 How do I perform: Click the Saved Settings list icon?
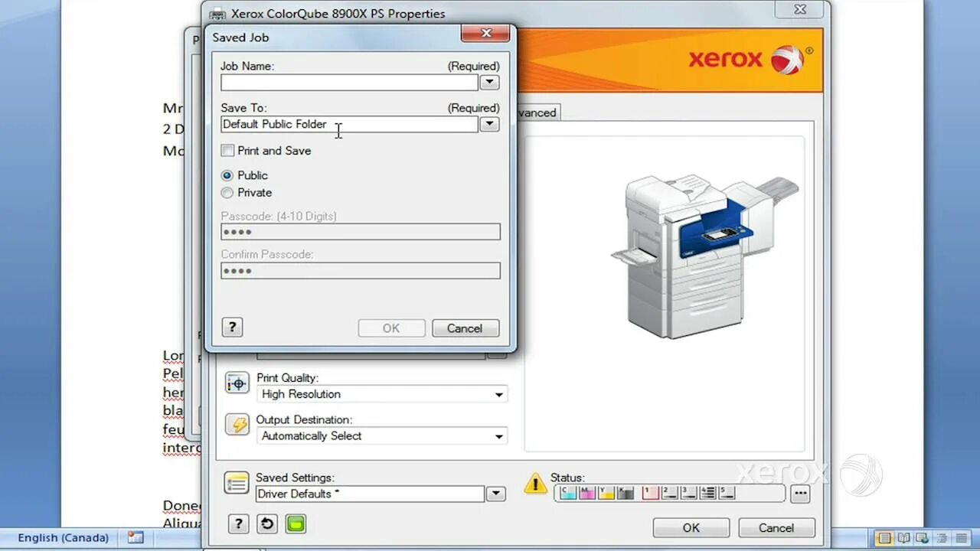(x=237, y=483)
